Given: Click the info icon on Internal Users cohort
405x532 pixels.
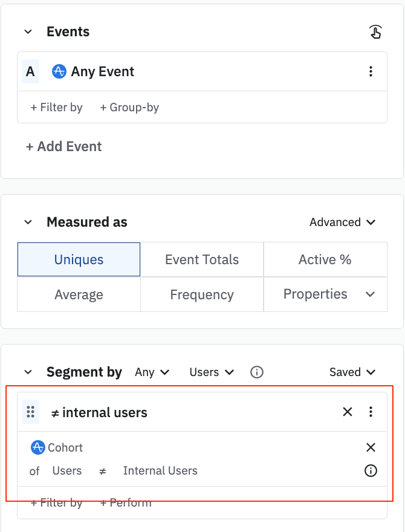Looking at the screenshot, I should click(371, 470).
